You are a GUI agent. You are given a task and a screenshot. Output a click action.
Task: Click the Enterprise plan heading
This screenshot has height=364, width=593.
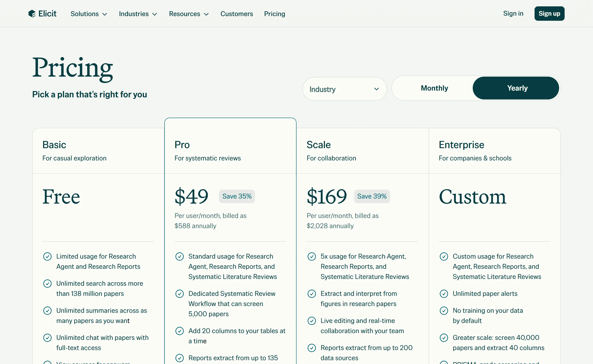coord(461,145)
